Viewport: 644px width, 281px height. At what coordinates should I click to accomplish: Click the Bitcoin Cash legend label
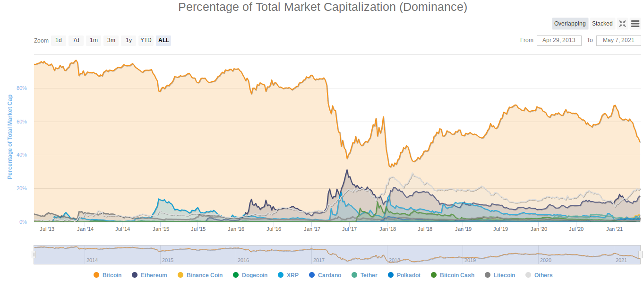[x=457, y=275]
